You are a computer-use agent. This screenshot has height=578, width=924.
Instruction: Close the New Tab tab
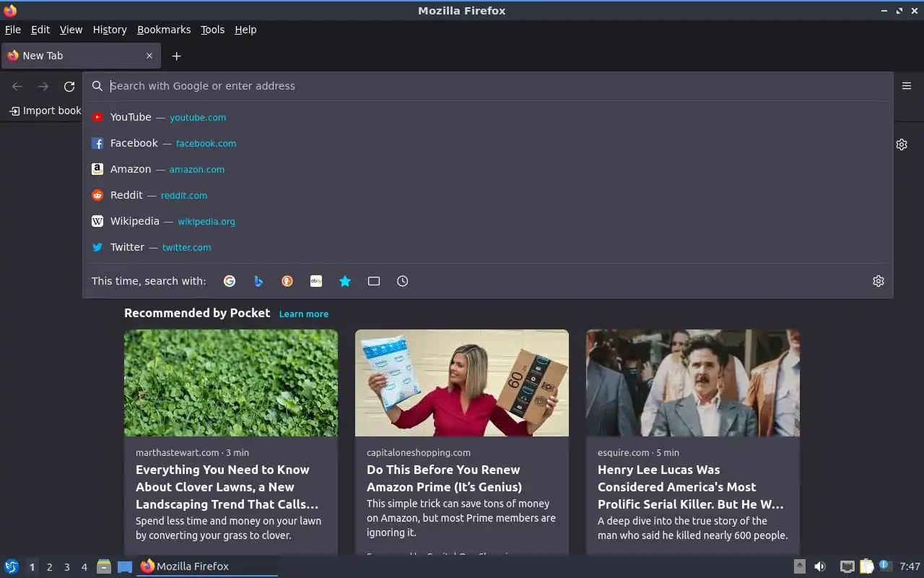tap(149, 56)
